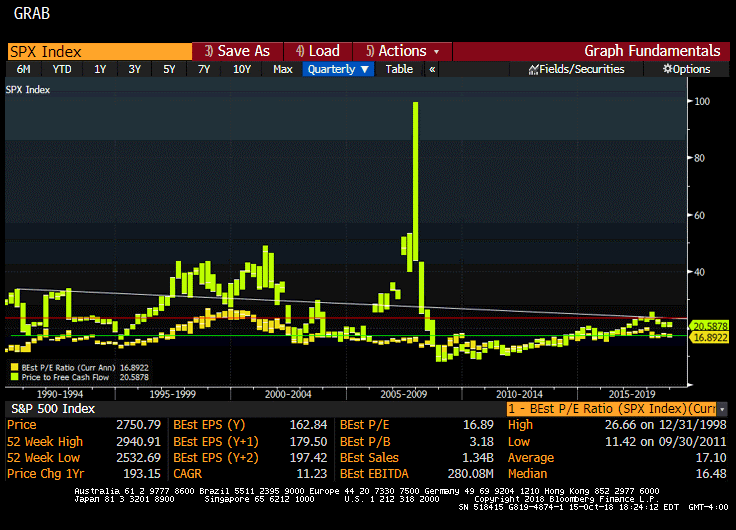The width and height of the screenshot is (736, 530).
Task: Click the dropdown arrow of the series selector
Action: [722, 409]
